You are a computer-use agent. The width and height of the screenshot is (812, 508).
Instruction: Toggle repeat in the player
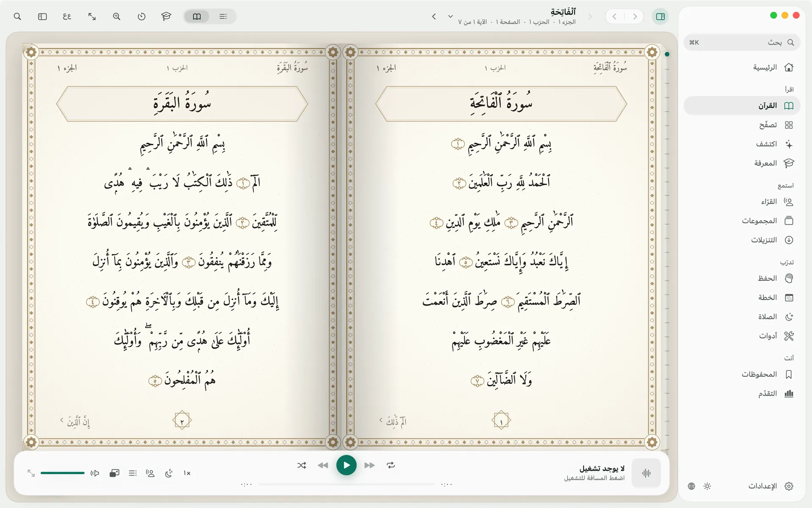point(391,465)
